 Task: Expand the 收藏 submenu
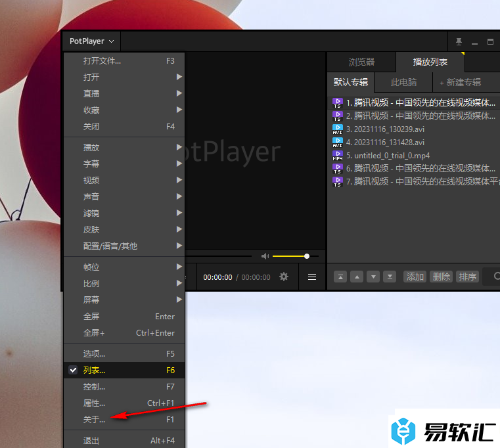[x=124, y=110]
